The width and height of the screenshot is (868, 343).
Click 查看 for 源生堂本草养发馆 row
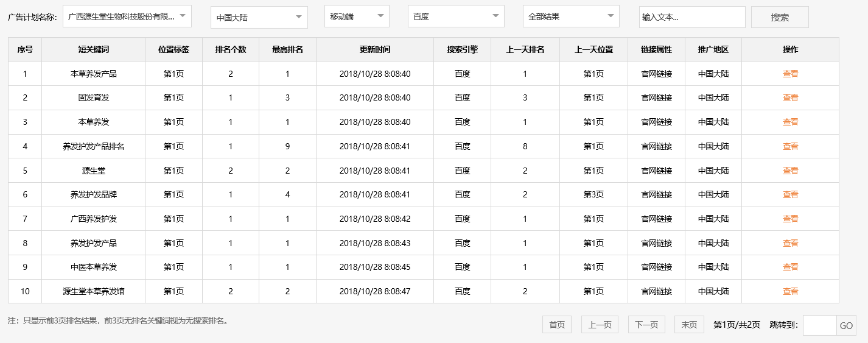790,291
